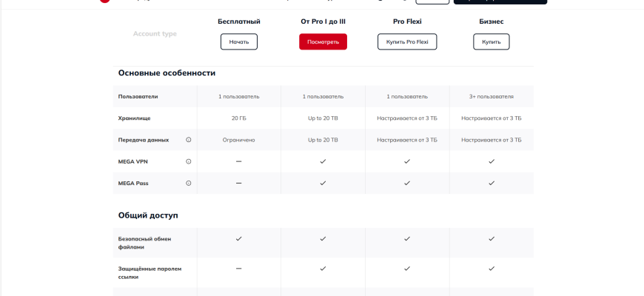Click the Общий доступ section heading
Image resolution: width=644 pixels, height=296 pixels.
[148, 215]
